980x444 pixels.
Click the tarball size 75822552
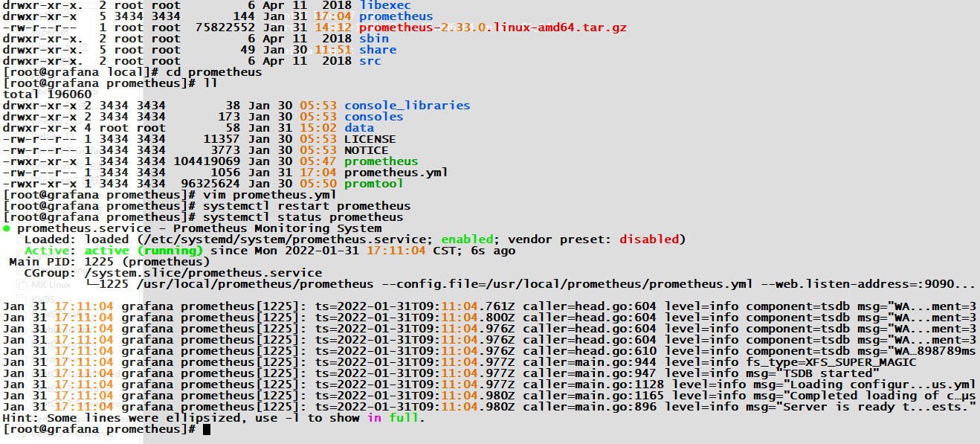pos(225,28)
